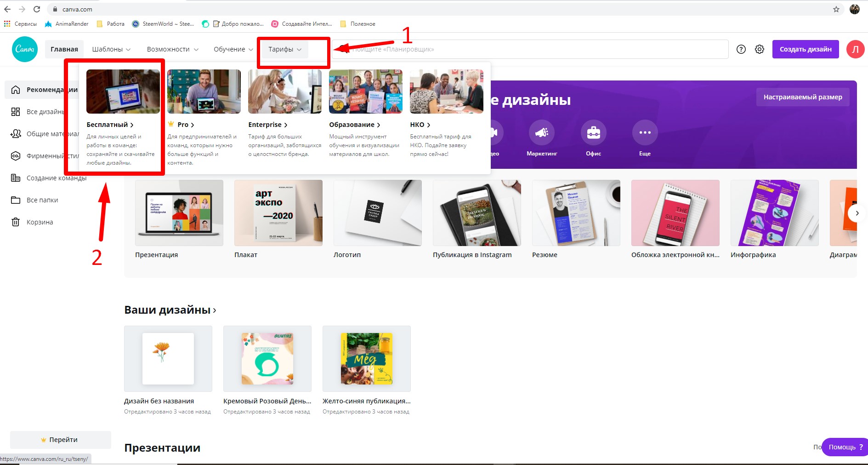Image resolution: width=868 pixels, height=465 pixels.
Task: Open the Chrome profile avatar
Action: click(855, 9)
